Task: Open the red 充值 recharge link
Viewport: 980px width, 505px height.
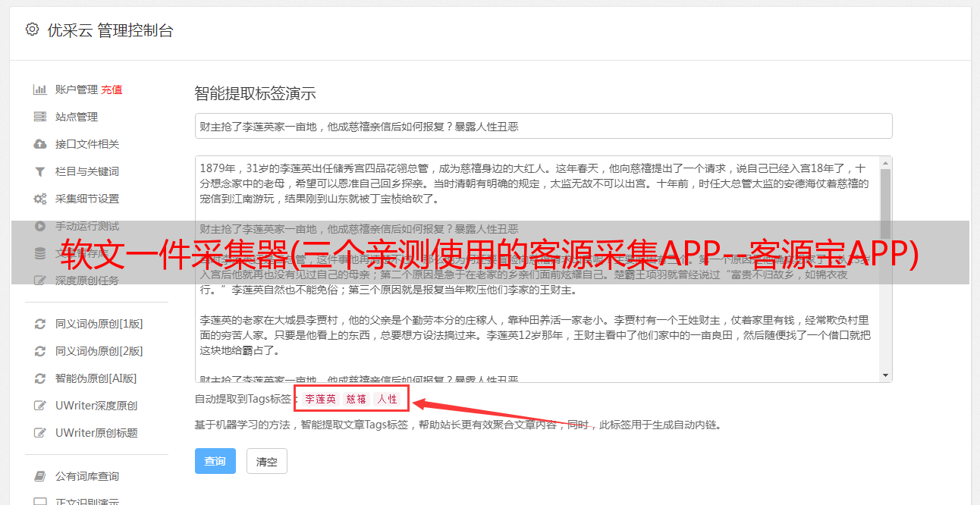Action: (112, 89)
